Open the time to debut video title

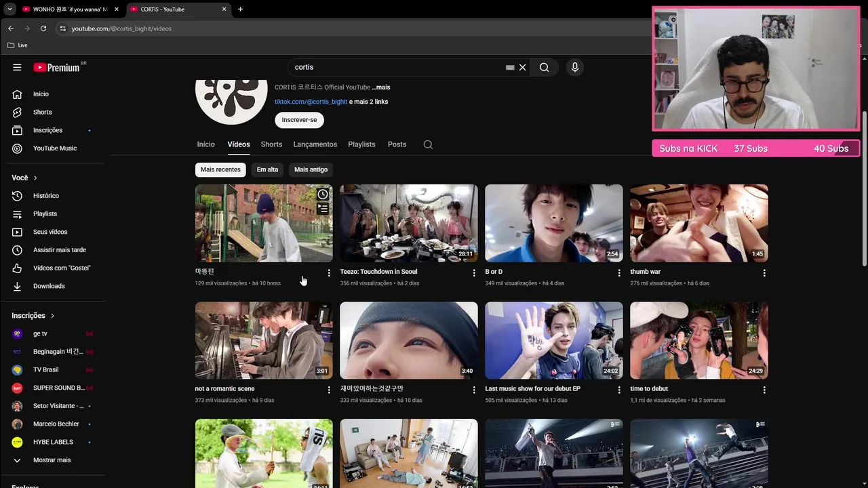649,389
